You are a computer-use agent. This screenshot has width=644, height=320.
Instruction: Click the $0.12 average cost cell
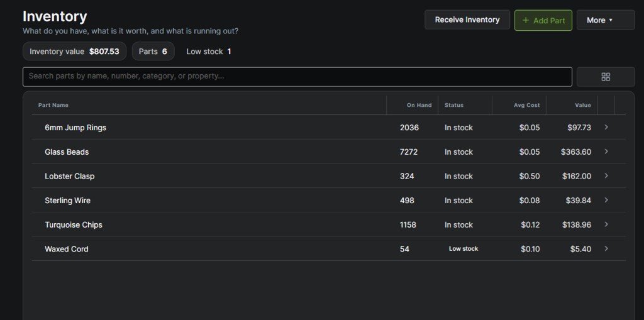[x=530, y=224]
